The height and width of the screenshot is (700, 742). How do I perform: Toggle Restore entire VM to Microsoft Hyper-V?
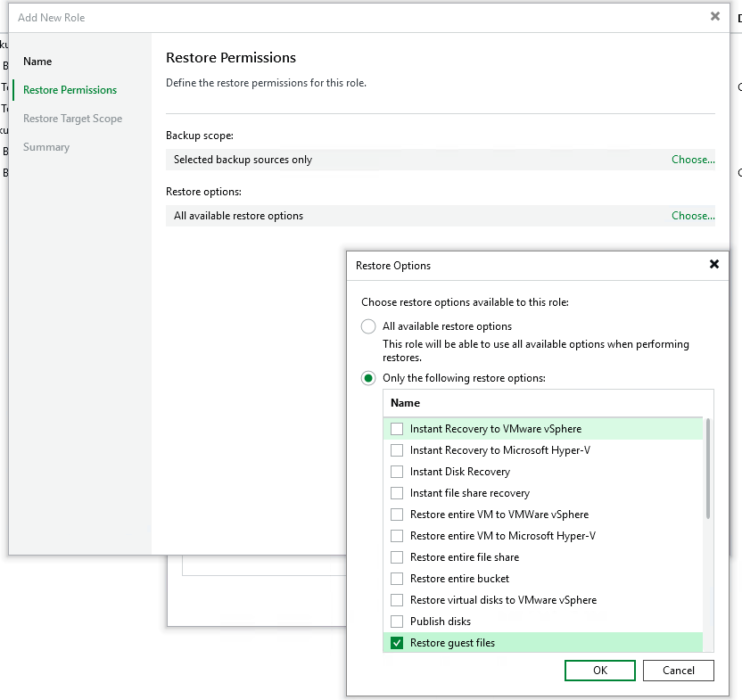point(397,536)
